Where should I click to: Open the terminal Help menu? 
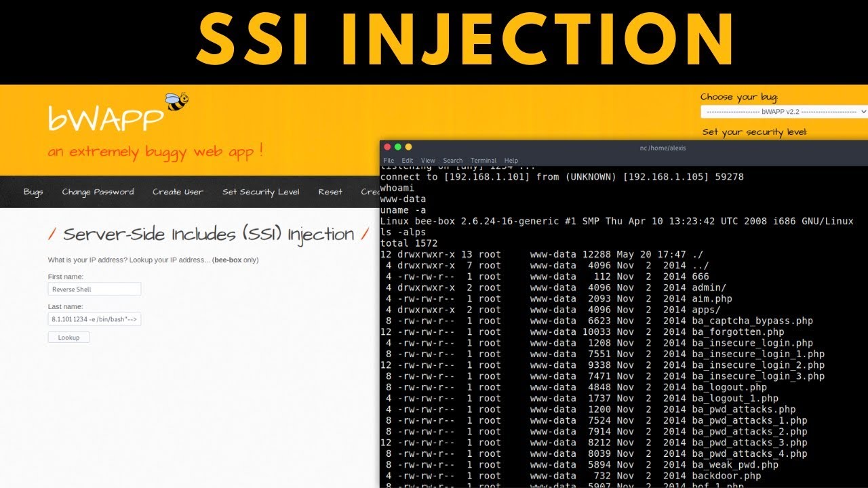click(511, 161)
